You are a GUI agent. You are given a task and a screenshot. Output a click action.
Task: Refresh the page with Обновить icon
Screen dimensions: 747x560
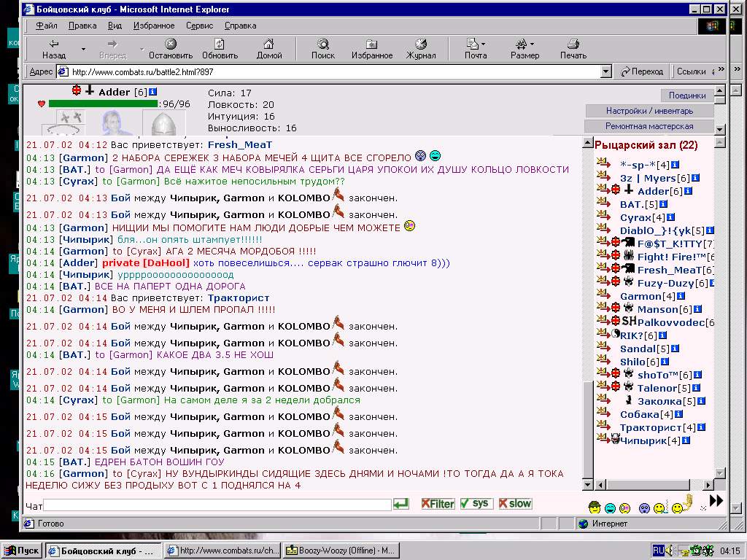[220, 44]
